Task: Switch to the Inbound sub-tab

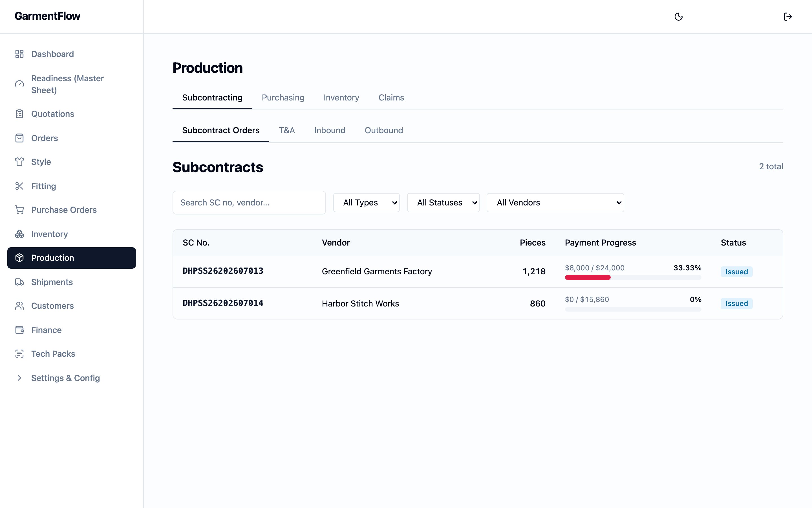Action: click(330, 130)
